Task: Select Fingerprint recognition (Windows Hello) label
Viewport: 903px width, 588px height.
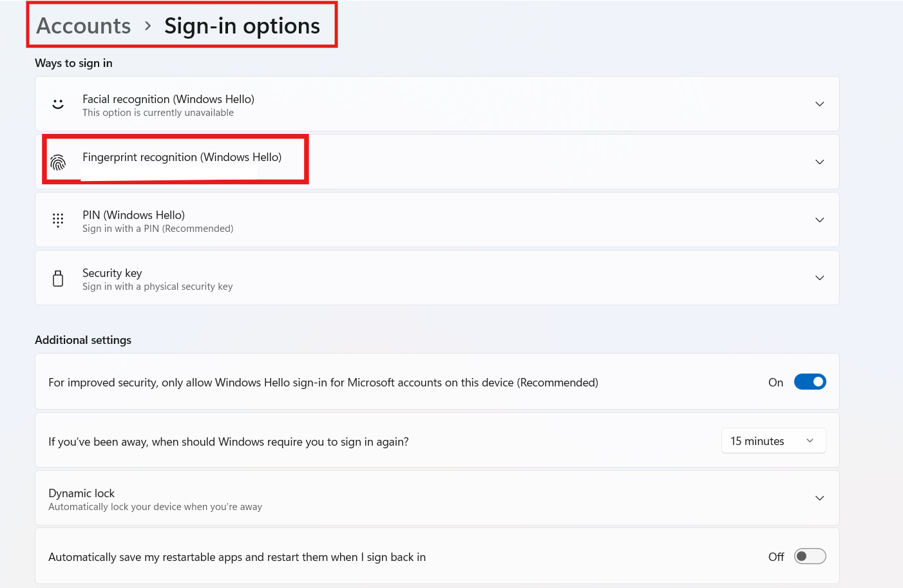Action: pos(182,157)
